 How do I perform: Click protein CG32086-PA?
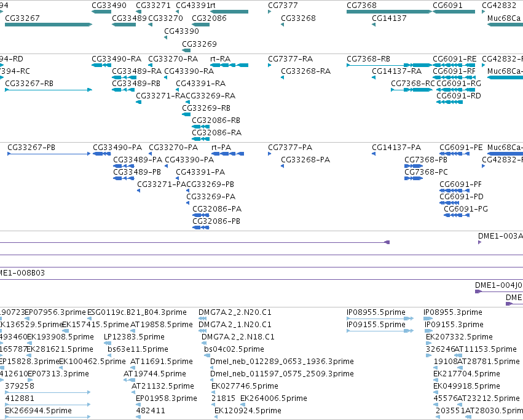pyautogui.click(x=217, y=209)
